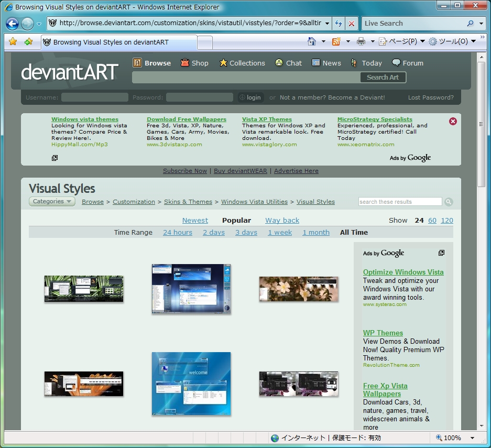Viewport: 491px width, 448px height.
Task: Focus the Username input field
Action: [94, 97]
